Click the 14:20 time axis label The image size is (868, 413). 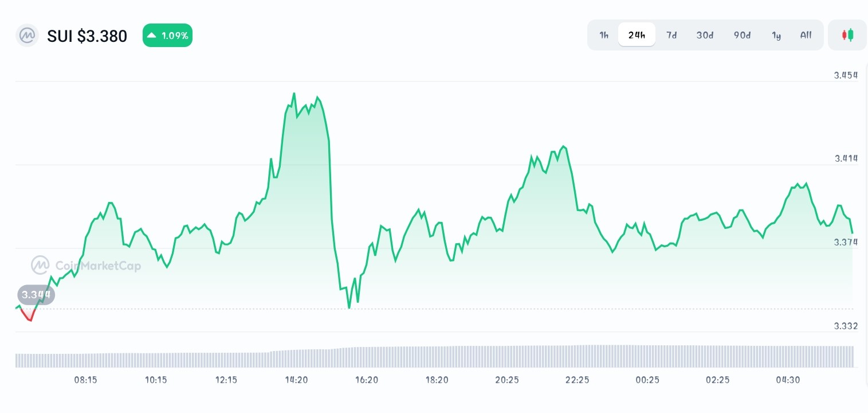(x=297, y=380)
